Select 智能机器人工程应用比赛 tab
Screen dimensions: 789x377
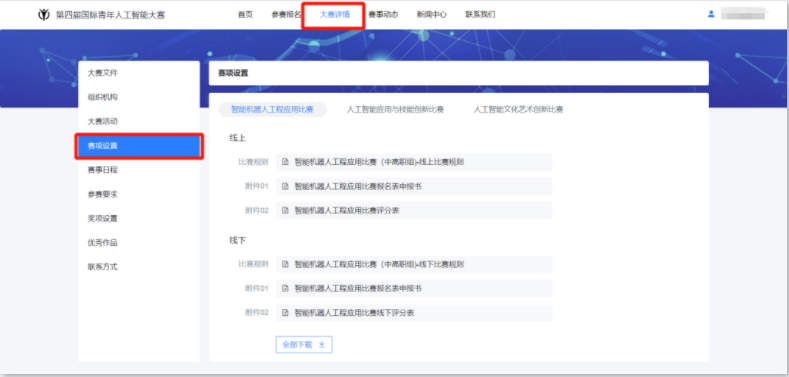[272, 109]
